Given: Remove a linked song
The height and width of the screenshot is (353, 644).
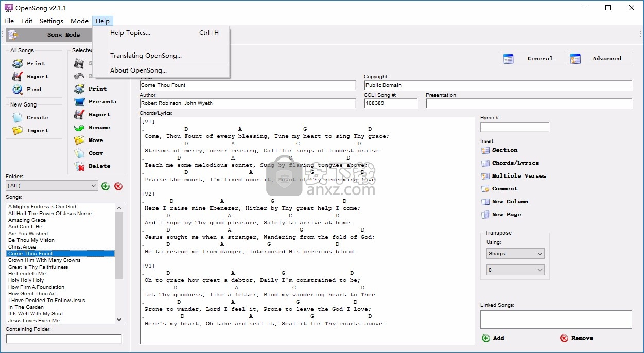Looking at the screenshot, I should [x=577, y=338].
